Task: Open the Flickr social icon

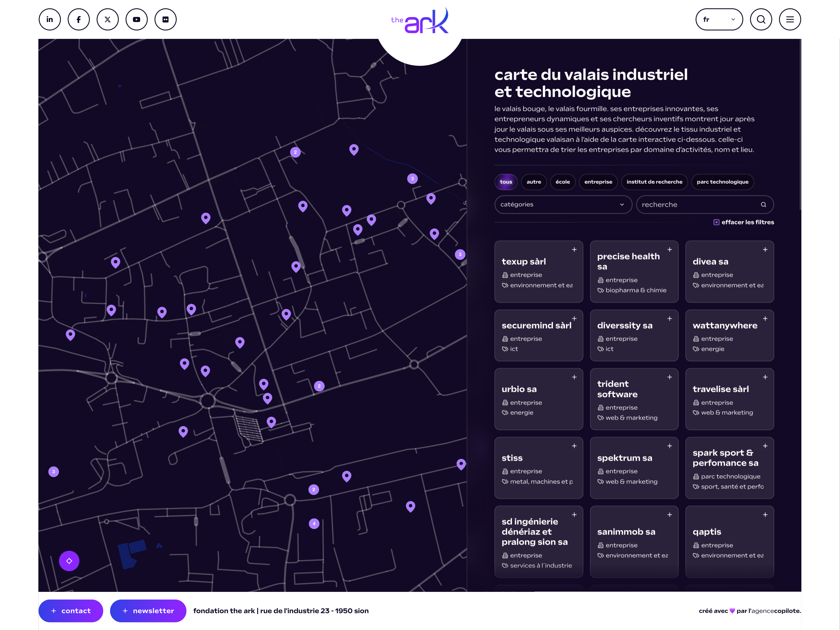Action: (x=166, y=19)
